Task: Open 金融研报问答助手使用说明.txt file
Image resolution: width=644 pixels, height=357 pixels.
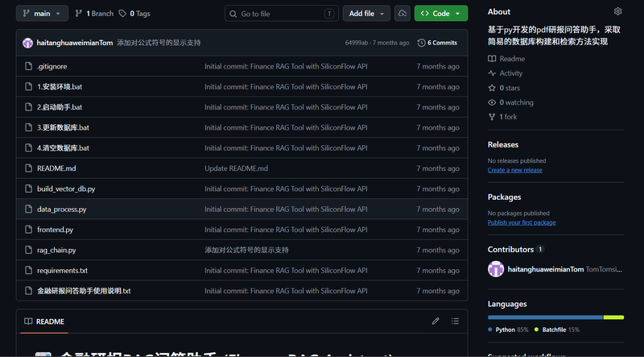Action: [84, 291]
